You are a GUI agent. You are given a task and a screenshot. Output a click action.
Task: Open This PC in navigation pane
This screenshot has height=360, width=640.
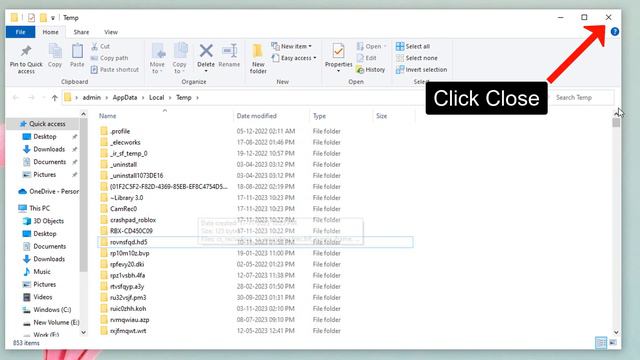[39, 208]
